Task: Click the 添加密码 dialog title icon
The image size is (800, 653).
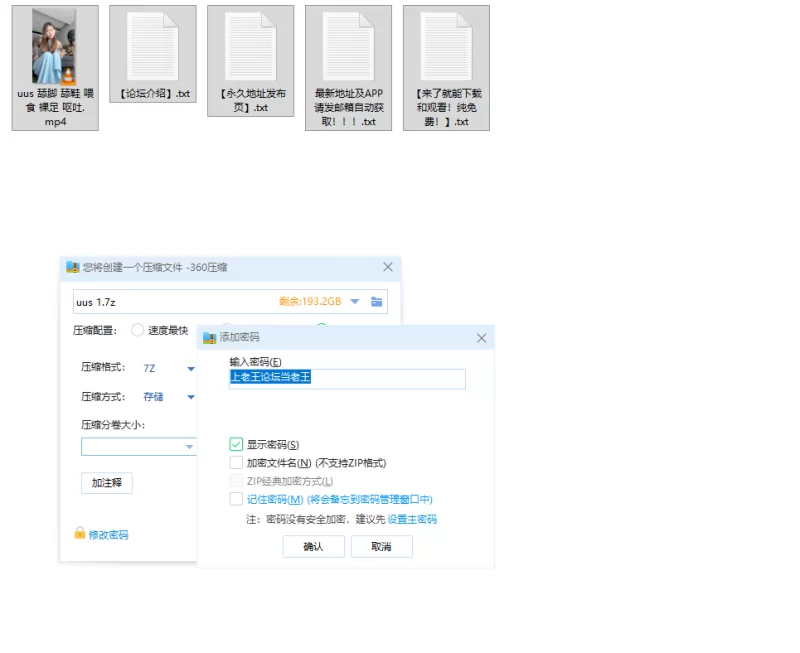Action: pyautogui.click(x=210, y=338)
